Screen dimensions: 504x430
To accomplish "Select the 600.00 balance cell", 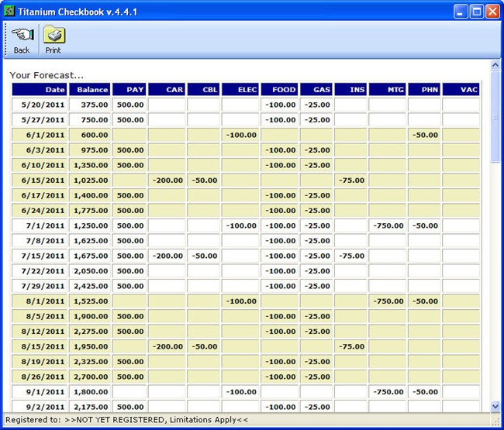I will (x=90, y=135).
